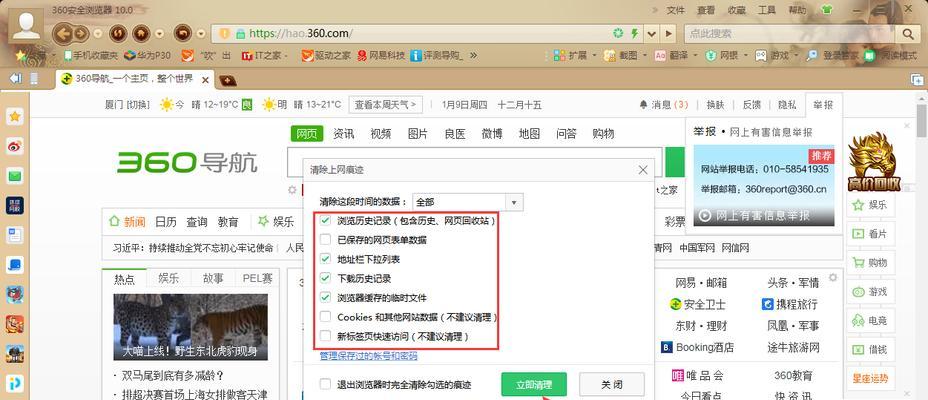Click the browser forward arrow button

tap(80, 33)
